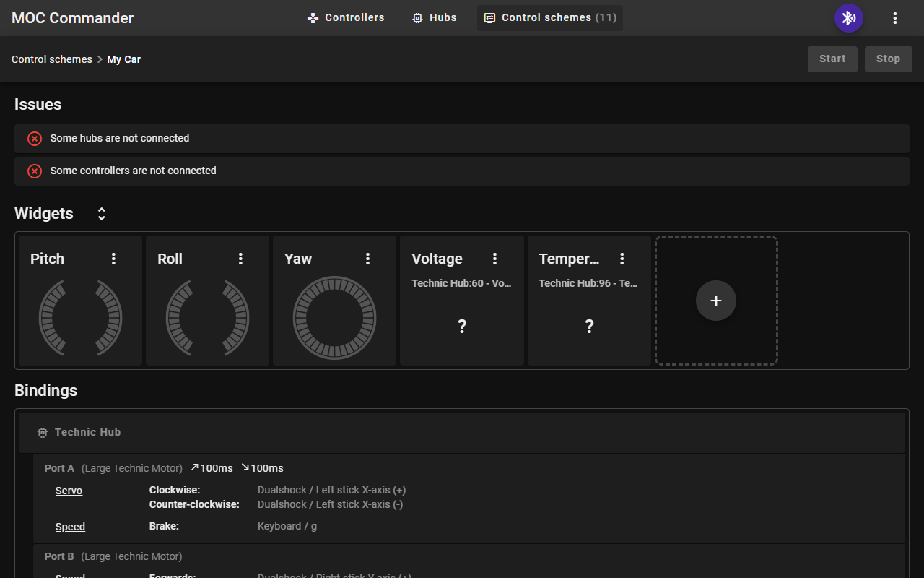Click 'Technic Hub:60' voltage subtitle

pos(462,283)
